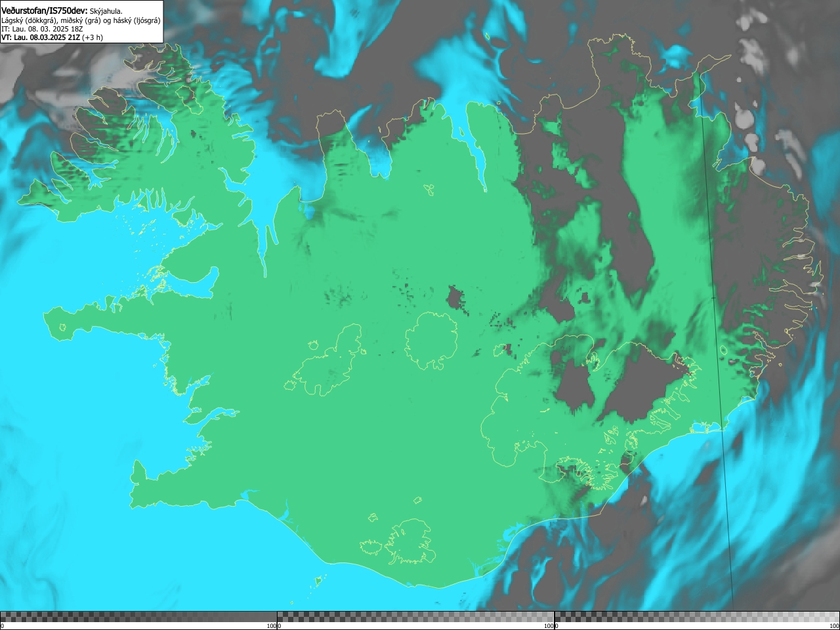This screenshot has width=840, height=630.
Task: Click the word 'Skýjahula.' in the legend
Action: [x=106, y=11]
